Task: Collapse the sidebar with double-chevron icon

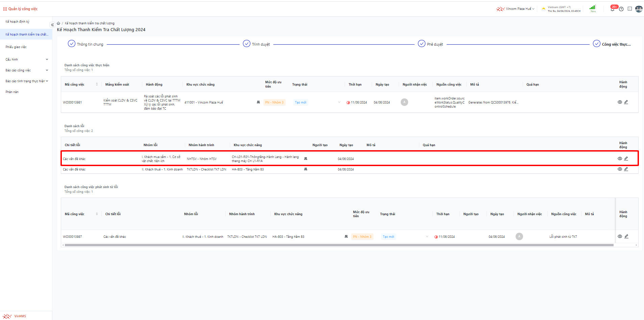Action: click(52, 25)
